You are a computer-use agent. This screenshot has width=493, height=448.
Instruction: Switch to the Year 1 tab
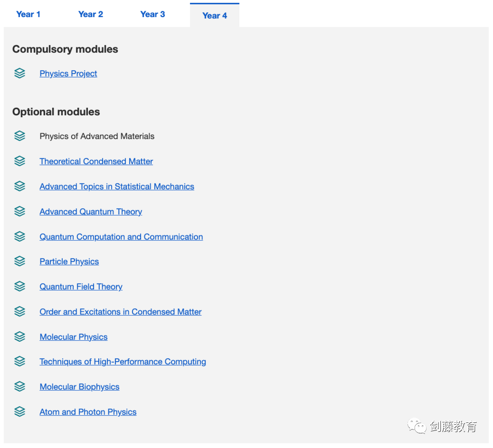(28, 14)
